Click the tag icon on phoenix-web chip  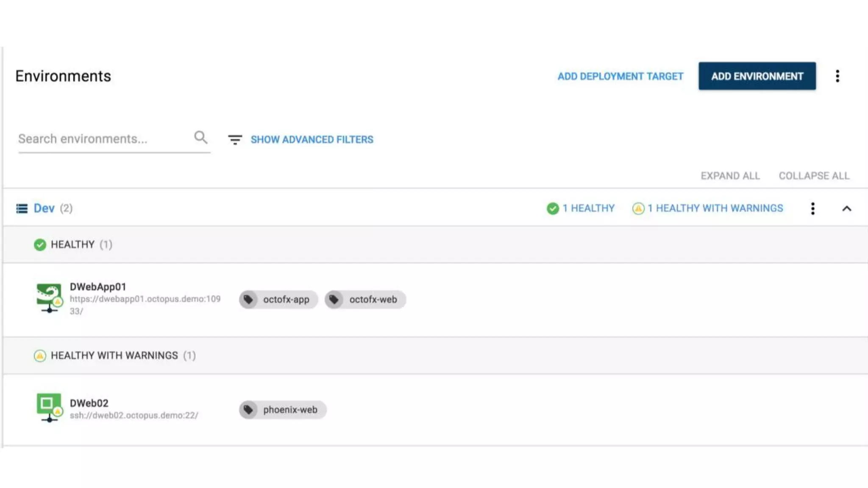248,410
